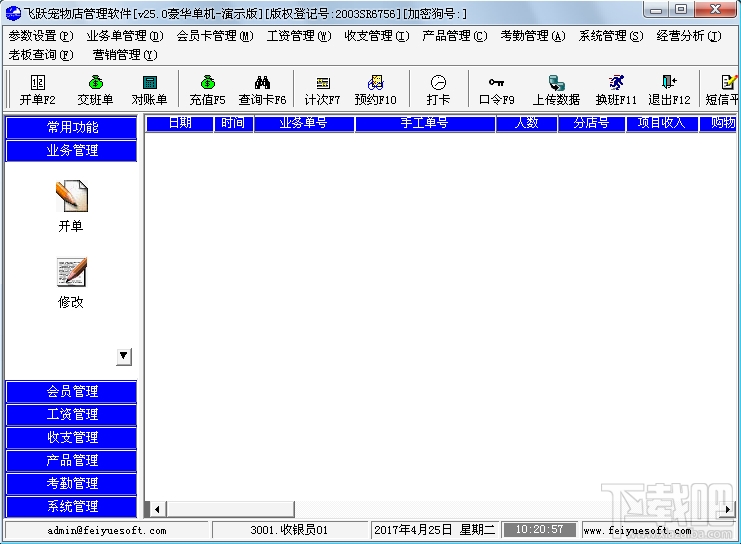Open the 系统管理(S) menu

pos(611,36)
